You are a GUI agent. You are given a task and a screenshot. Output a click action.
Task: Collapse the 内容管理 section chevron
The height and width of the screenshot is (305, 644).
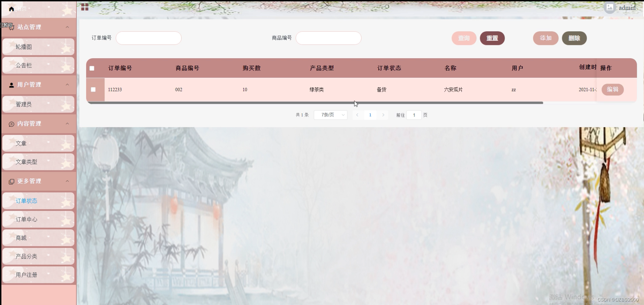[67, 123]
